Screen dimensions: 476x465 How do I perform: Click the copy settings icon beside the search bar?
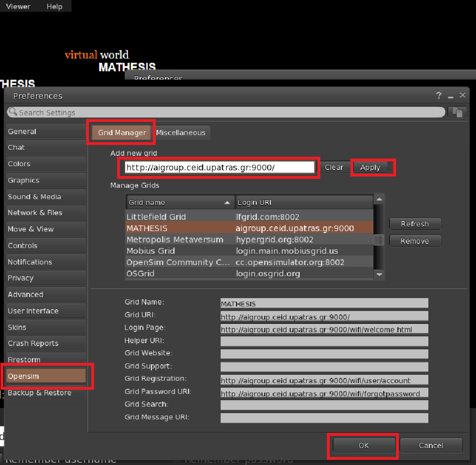[x=457, y=112]
